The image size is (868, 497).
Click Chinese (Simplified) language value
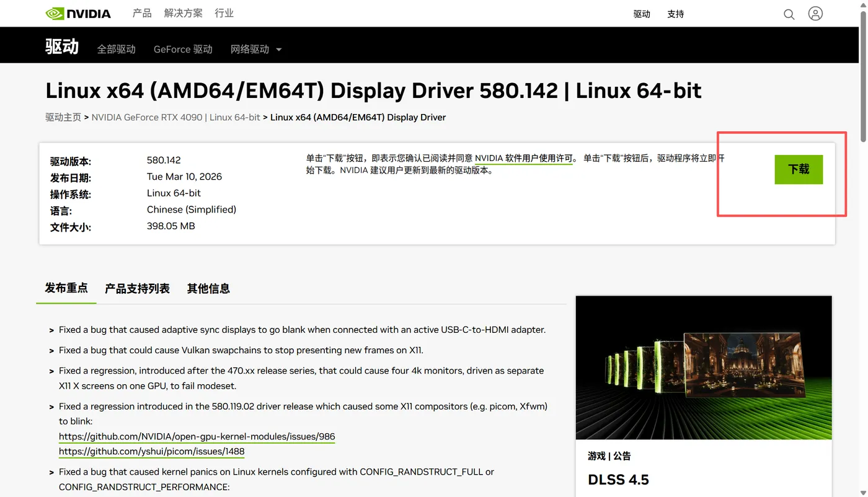(192, 209)
